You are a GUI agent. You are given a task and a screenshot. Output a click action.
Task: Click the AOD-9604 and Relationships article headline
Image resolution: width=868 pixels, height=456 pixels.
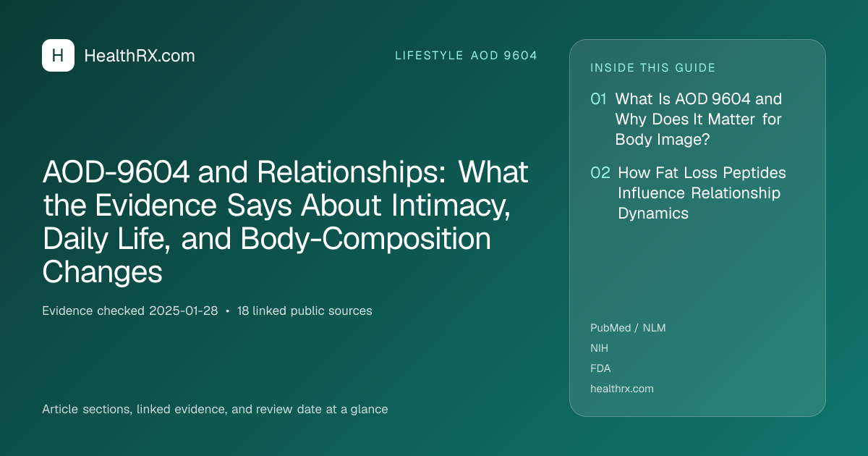tap(286, 223)
